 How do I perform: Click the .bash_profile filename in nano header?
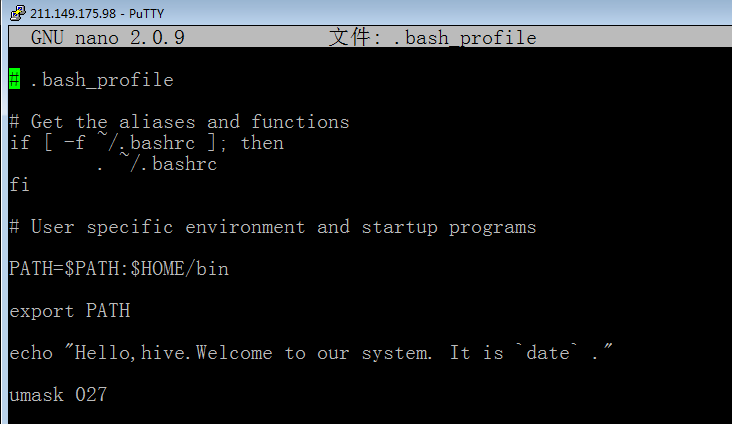coord(465,38)
